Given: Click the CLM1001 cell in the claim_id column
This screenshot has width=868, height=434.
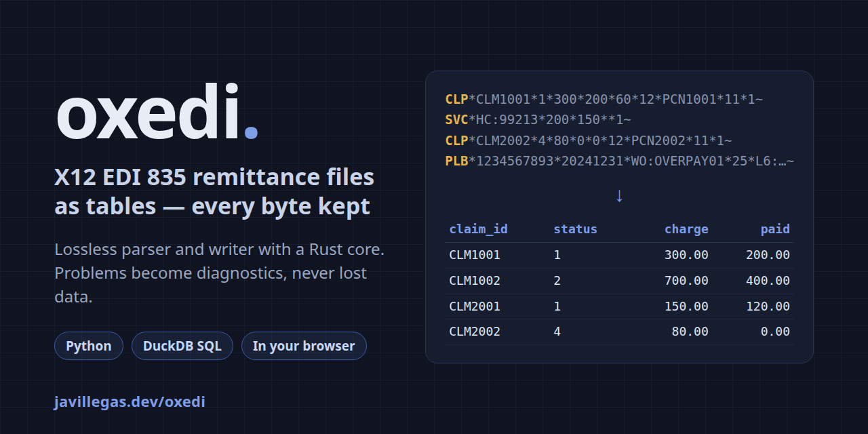Looking at the screenshot, I should click(475, 255).
